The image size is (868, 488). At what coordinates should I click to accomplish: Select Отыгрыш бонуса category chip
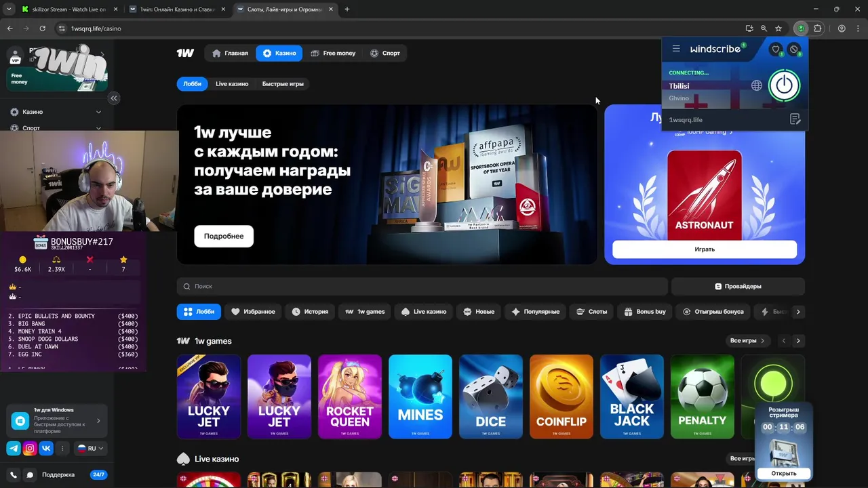pos(713,312)
